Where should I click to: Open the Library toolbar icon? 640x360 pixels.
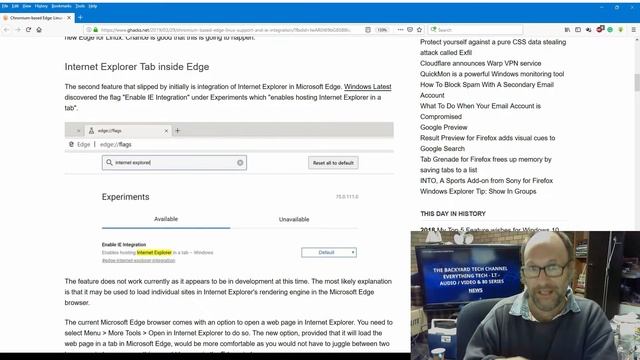coord(567,30)
